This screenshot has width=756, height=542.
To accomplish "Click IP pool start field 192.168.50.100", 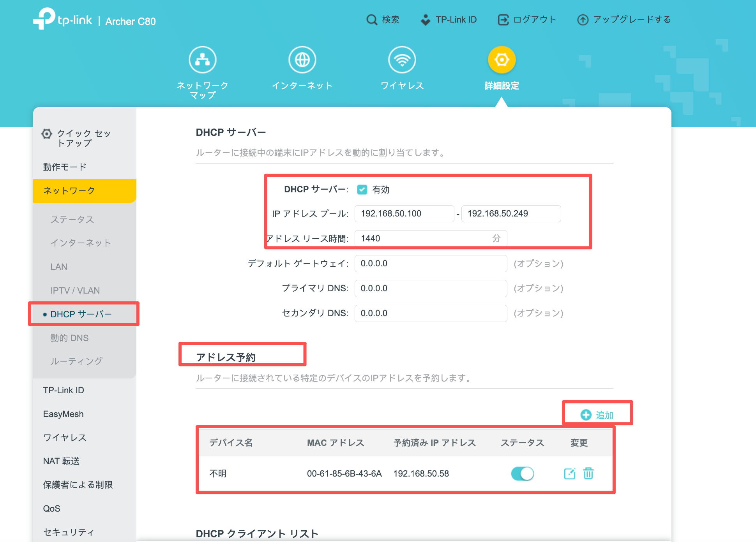I will click(404, 214).
